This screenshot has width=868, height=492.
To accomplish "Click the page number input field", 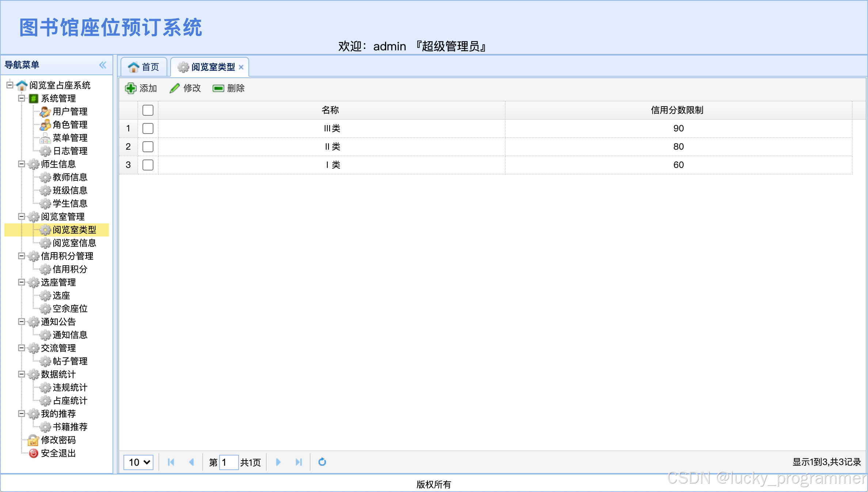I will click(229, 462).
